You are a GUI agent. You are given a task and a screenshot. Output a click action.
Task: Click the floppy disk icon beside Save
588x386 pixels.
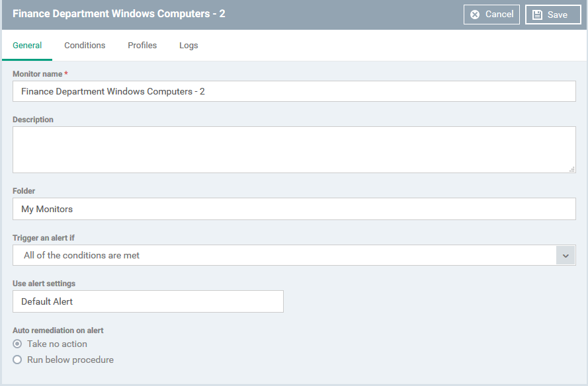537,15
